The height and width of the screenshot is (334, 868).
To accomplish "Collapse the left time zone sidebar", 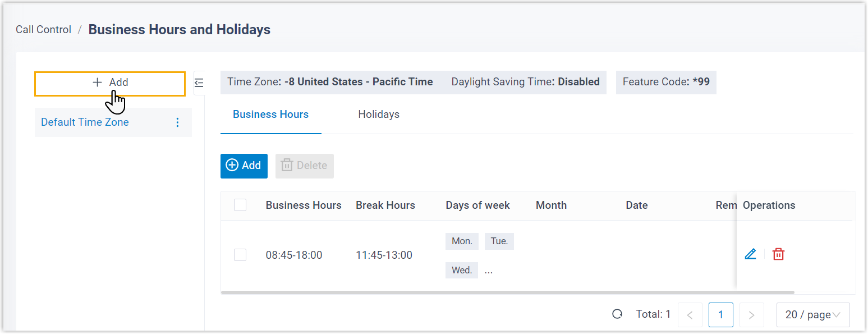I will tap(199, 83).
